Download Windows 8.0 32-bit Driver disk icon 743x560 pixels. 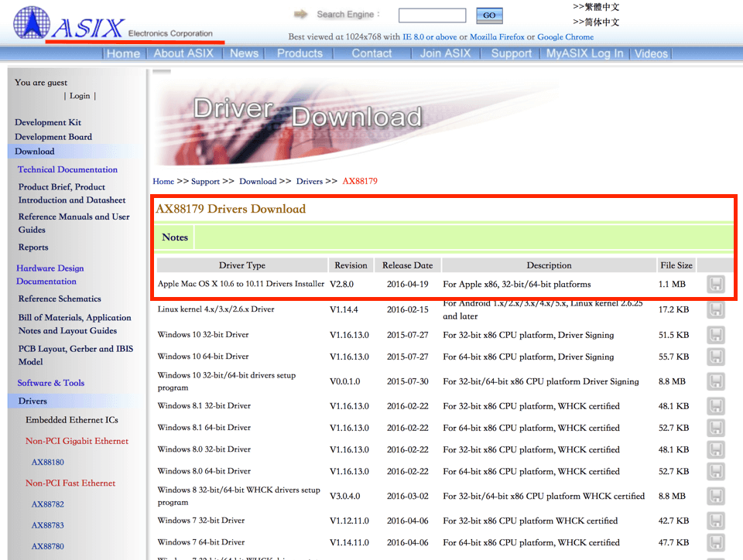coord(716,449)
